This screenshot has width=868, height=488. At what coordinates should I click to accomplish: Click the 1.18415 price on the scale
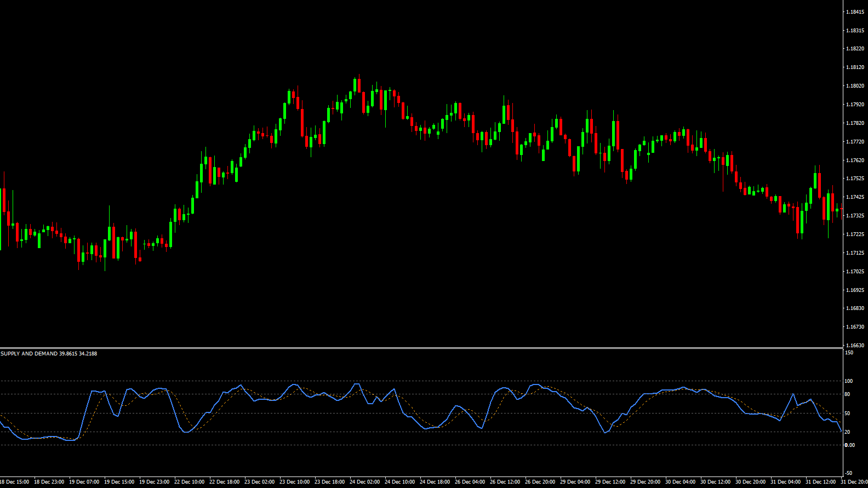point(855,12)
